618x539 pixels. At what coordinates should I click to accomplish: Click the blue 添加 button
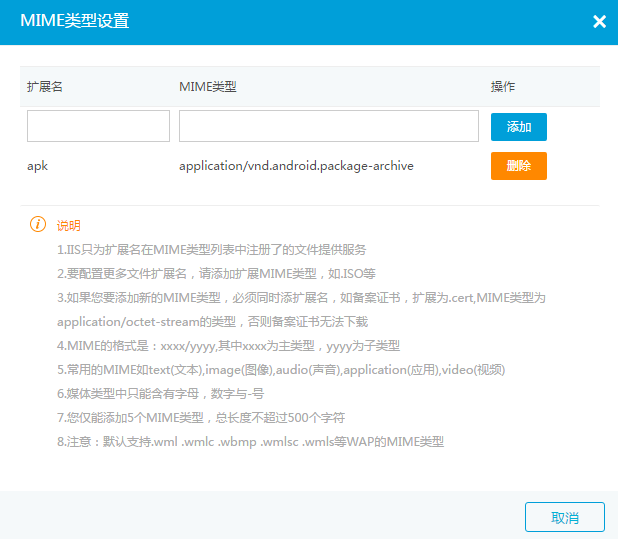tap(519, 127)
